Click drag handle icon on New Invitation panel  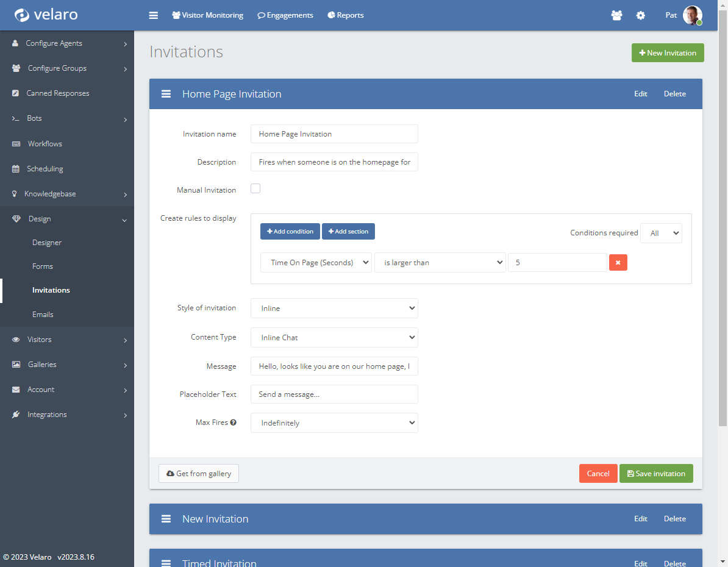point(166,519)
